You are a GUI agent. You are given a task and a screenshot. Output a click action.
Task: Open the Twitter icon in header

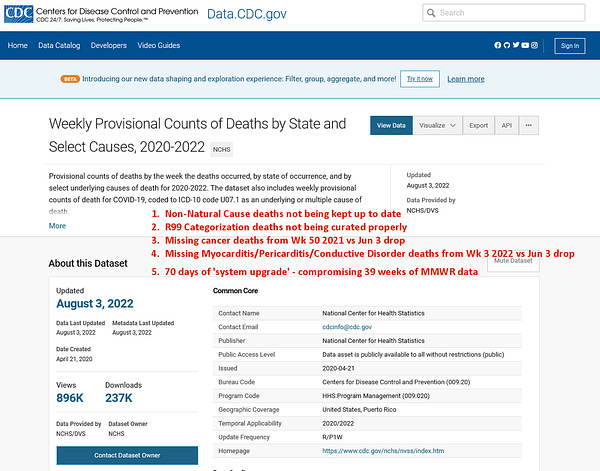516,45
